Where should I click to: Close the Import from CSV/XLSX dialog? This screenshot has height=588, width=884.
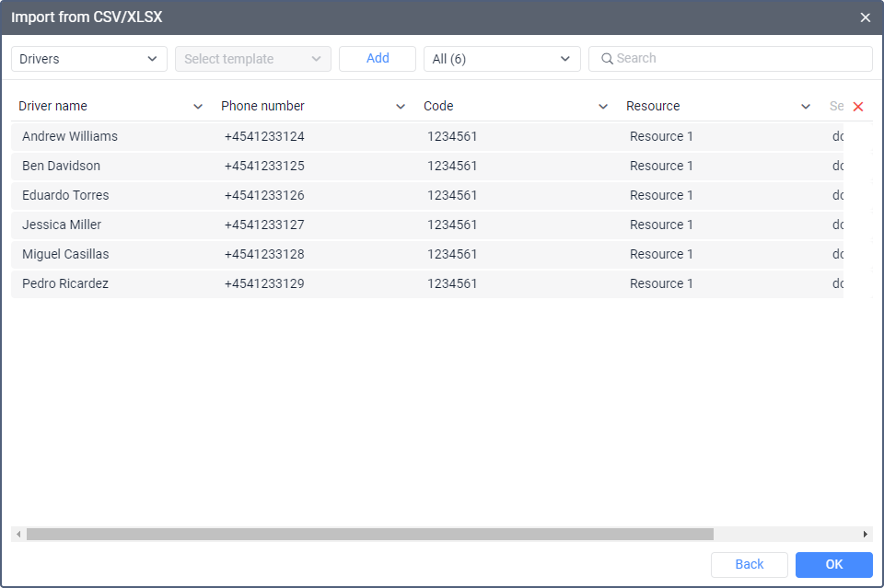pos(865,17)
